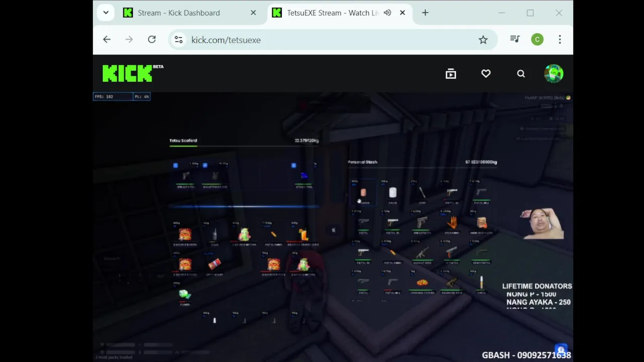This screenshot has width=644, height=362.
Task: Click the Tetsu Scofield inventory title
Action: click(183, 140)
